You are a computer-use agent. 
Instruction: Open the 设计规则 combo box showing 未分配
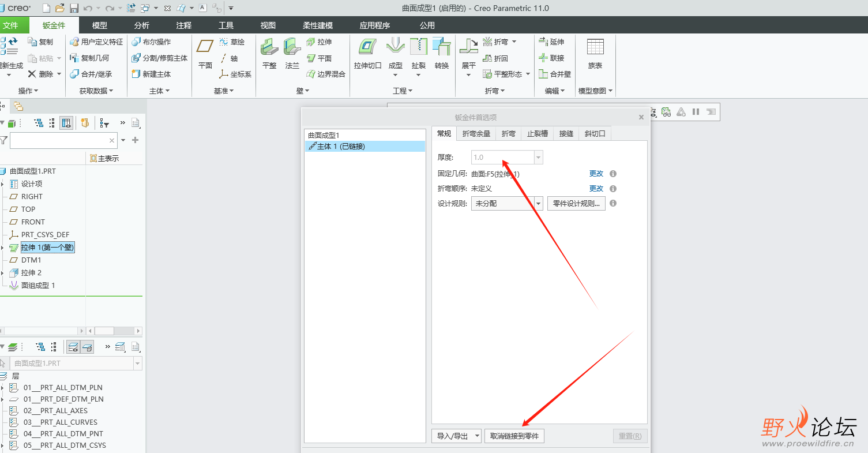pos(507,203)
